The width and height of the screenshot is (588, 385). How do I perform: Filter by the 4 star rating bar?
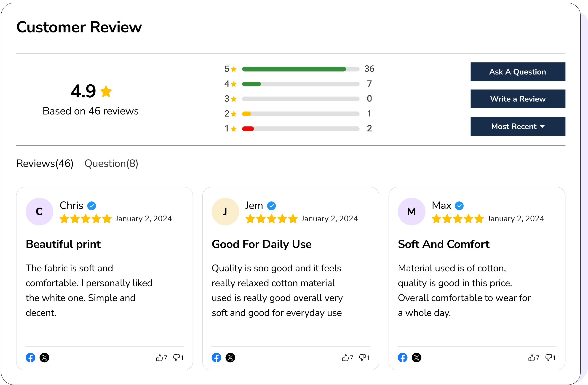click(301, 84)
